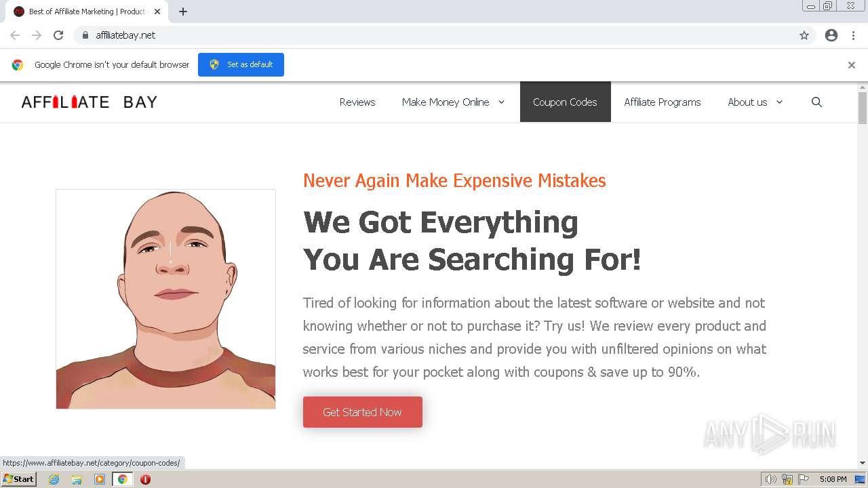Viewport: 868px width, 488px height.
Task: Reload the page with refresh icon
Action: click(58, 35)
